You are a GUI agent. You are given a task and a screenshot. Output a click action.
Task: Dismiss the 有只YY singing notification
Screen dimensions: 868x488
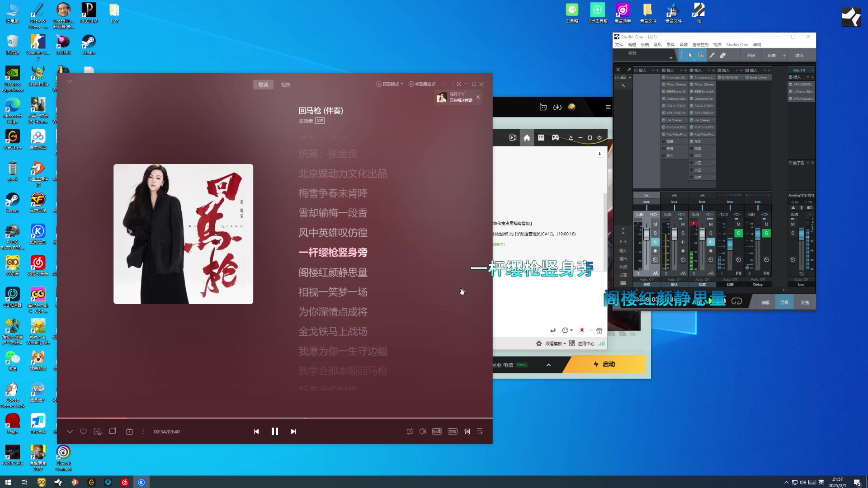pyautogui.click(x=478, y=97)
